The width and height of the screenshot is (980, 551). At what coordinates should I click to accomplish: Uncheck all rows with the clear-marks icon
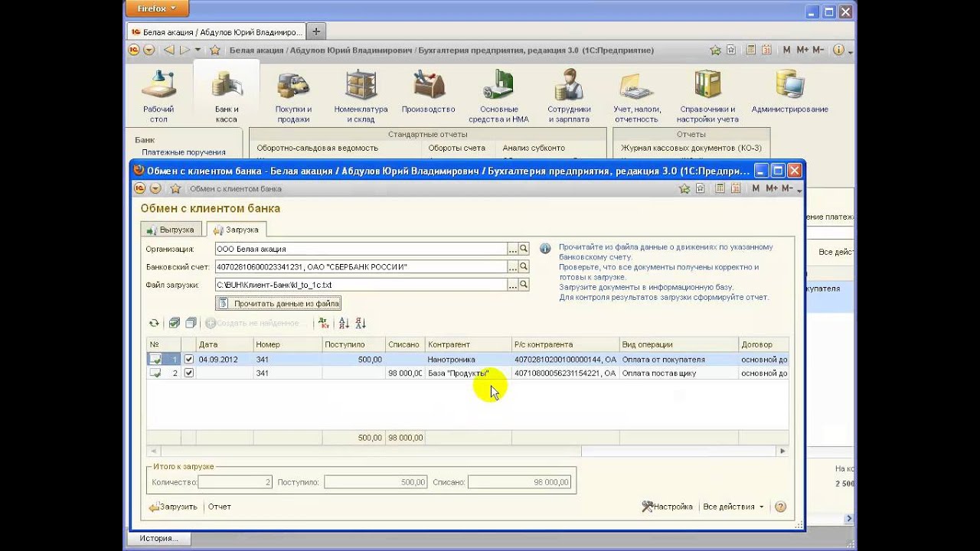[191, 323]
